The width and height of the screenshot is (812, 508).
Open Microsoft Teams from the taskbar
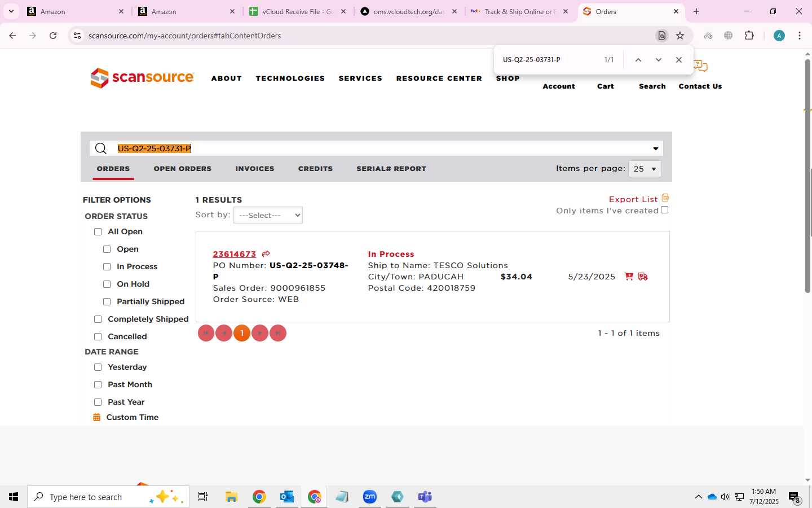(425, 497)
